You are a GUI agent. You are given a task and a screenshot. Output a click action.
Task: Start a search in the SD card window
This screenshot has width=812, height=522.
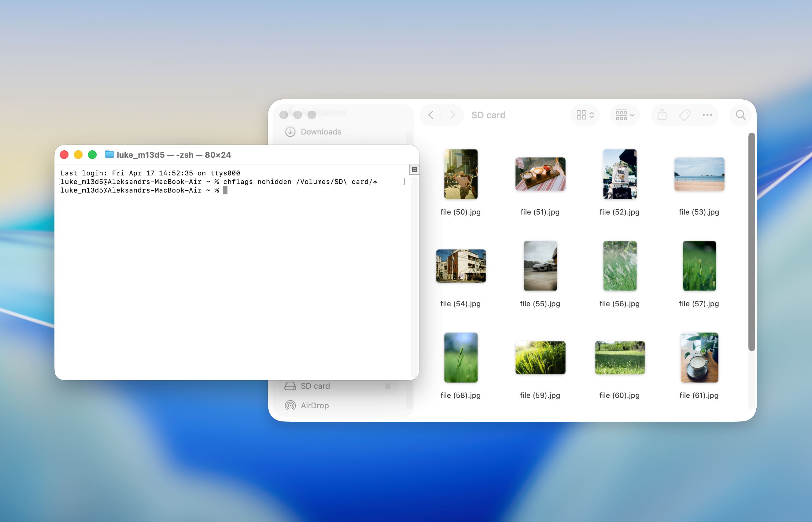click(x=740, y=115)
